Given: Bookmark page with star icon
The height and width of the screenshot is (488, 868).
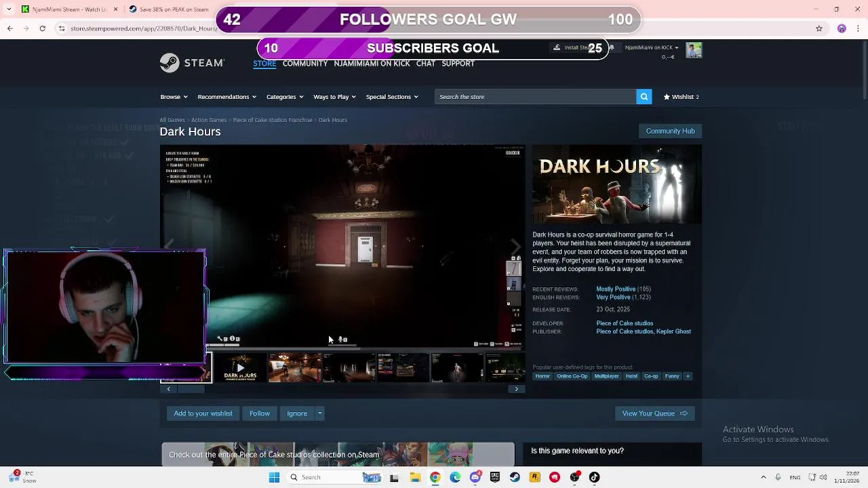Looking at the screenshot, I should click(819, 28).
